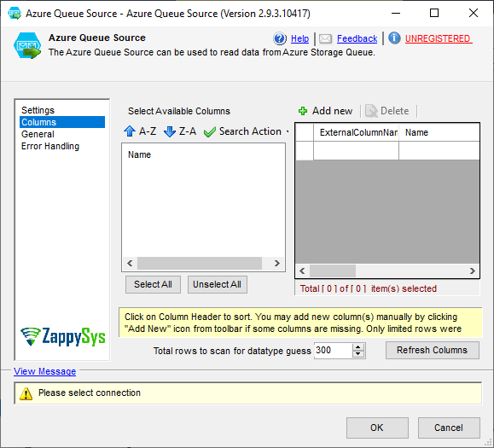Increase rows to scan with up spinner

(x=357, y=346)
